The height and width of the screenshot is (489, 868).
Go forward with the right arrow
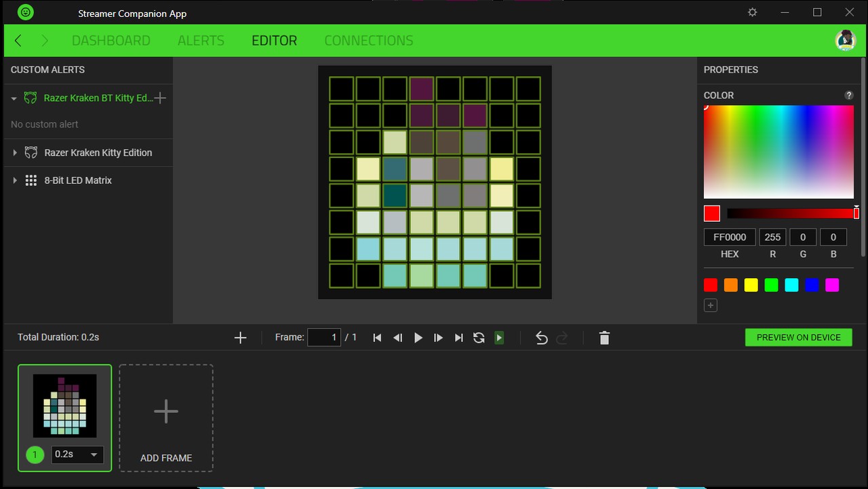tap(45, 41)
